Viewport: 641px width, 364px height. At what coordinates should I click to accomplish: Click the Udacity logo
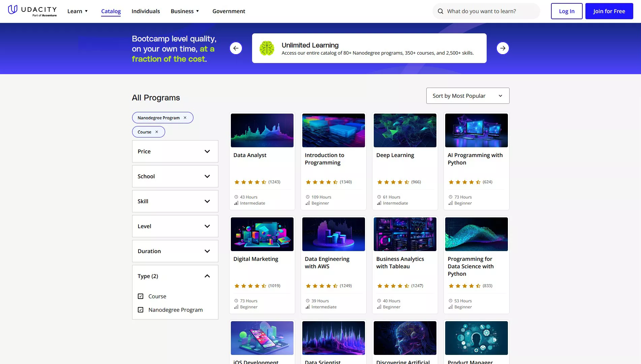[x=32, y=10]
